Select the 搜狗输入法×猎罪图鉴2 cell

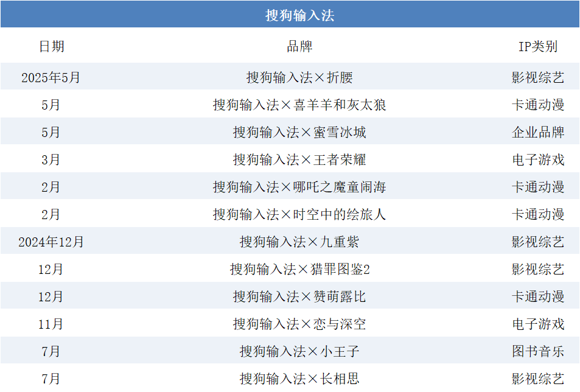[299, 269]
